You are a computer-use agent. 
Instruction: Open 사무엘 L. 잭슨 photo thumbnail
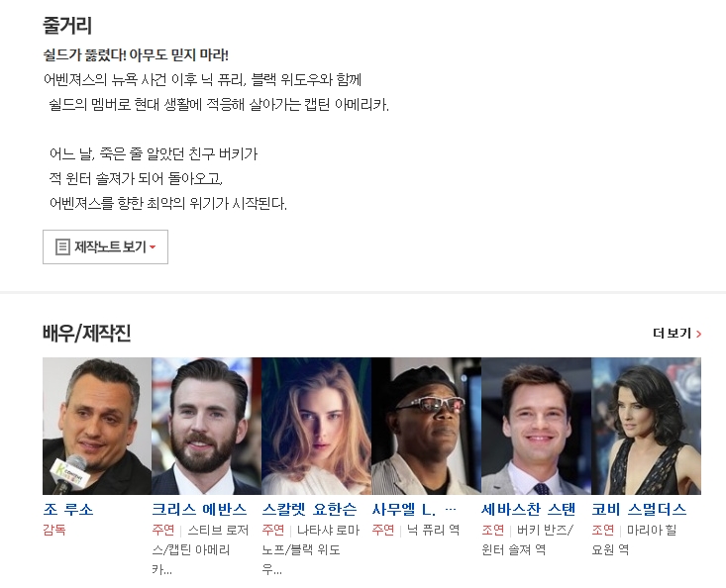[x=426, y=426]
